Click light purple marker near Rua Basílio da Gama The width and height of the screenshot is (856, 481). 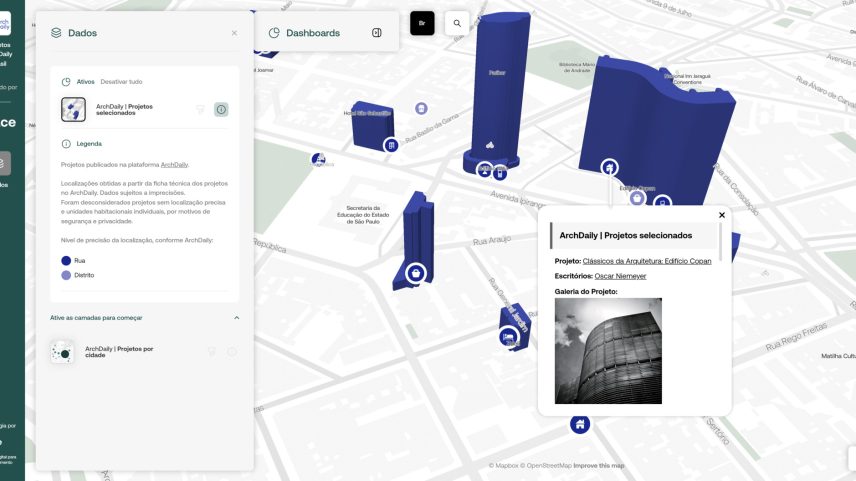point(421,109)
